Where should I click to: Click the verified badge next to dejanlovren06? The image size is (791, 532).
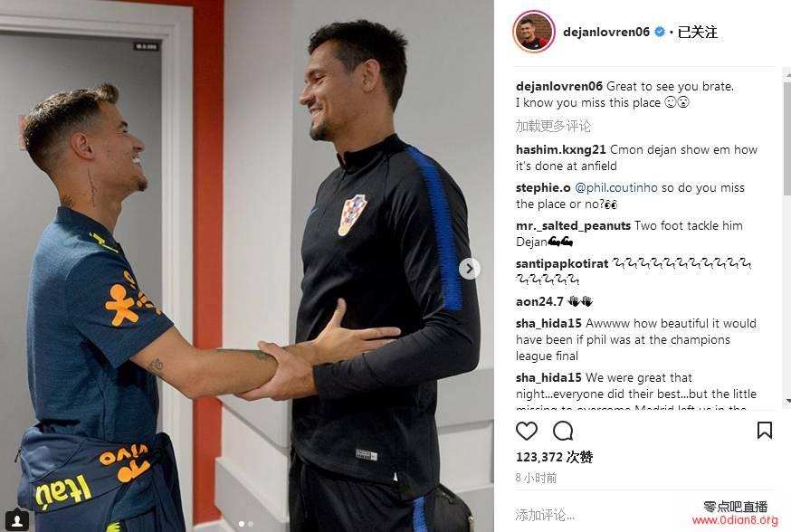pyautogui.click(x=660, y=32)
